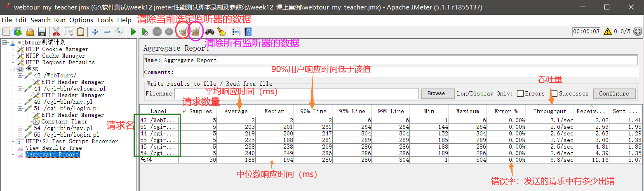The width and height of the screenshot is (644, 191).
Task: Click the blue plus Expand All icon
Action: pos(95,32)
